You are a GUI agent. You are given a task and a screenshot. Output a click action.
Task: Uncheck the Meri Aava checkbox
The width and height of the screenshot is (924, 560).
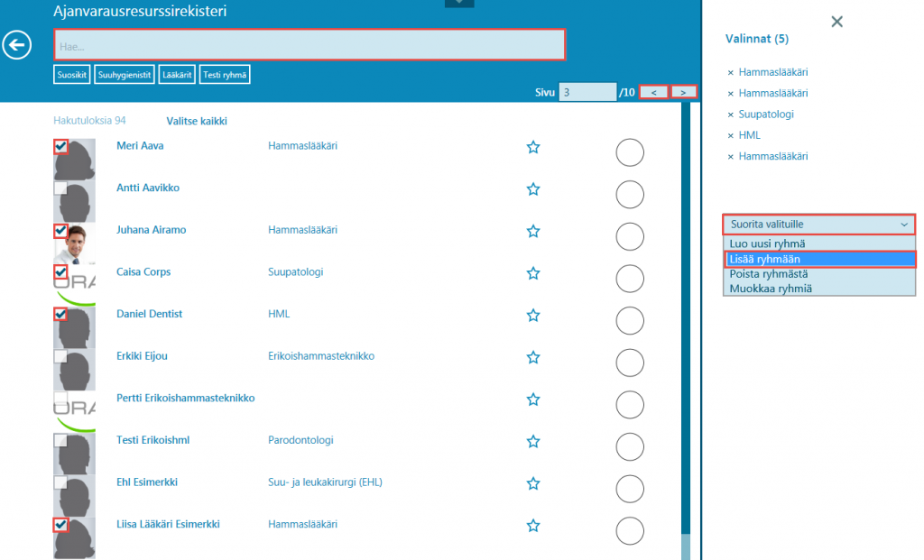tap(60, 146)
